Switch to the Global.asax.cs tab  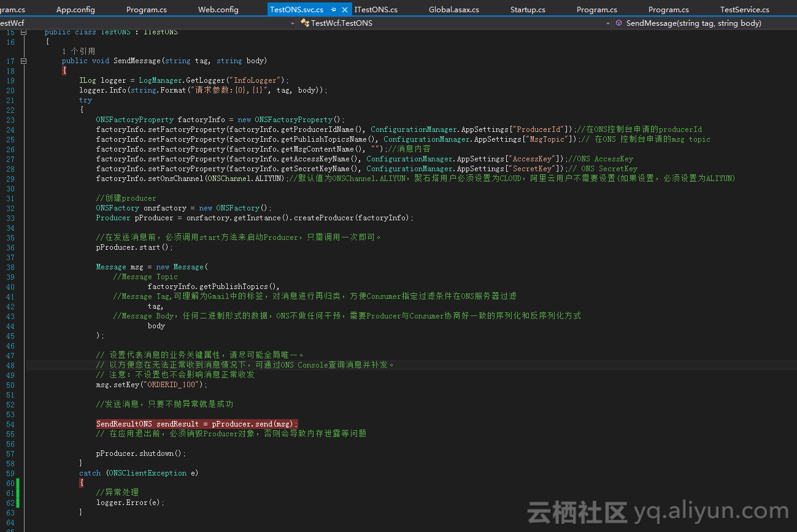click(x=454, y=10)
